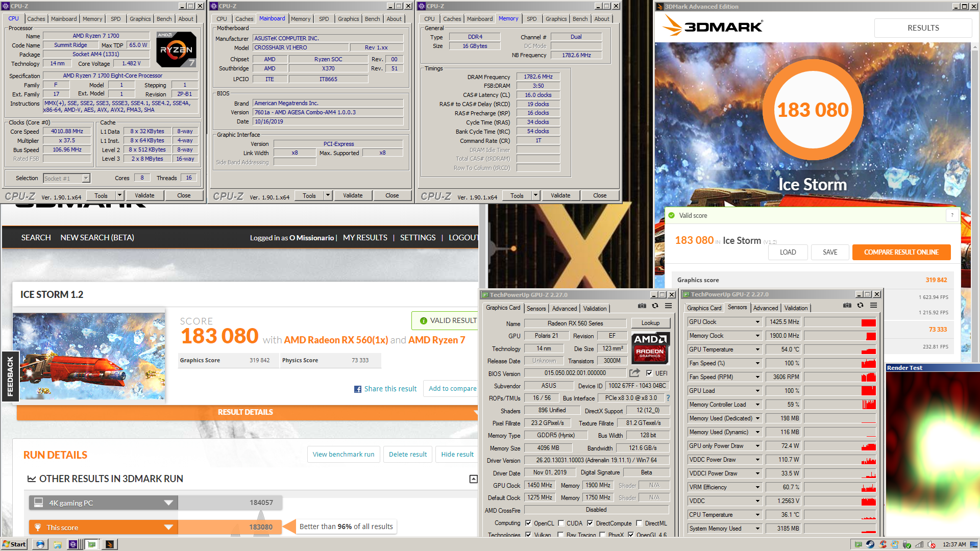Open the vertical FEEDBACK tab

(10, 377)
